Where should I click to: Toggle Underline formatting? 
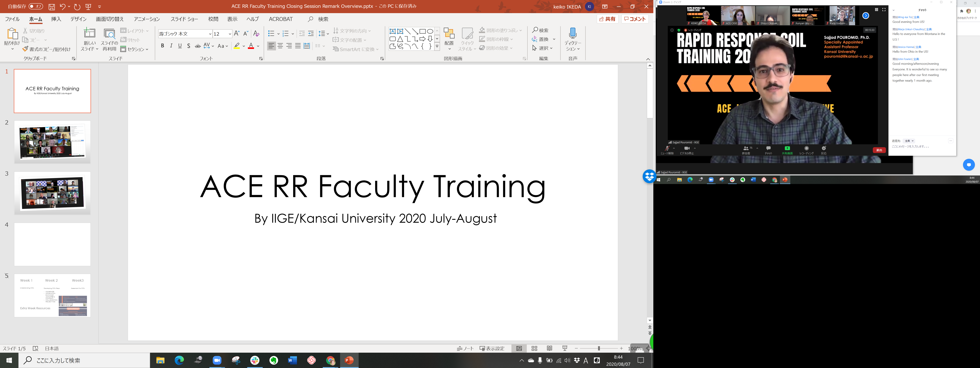(180, 46)
